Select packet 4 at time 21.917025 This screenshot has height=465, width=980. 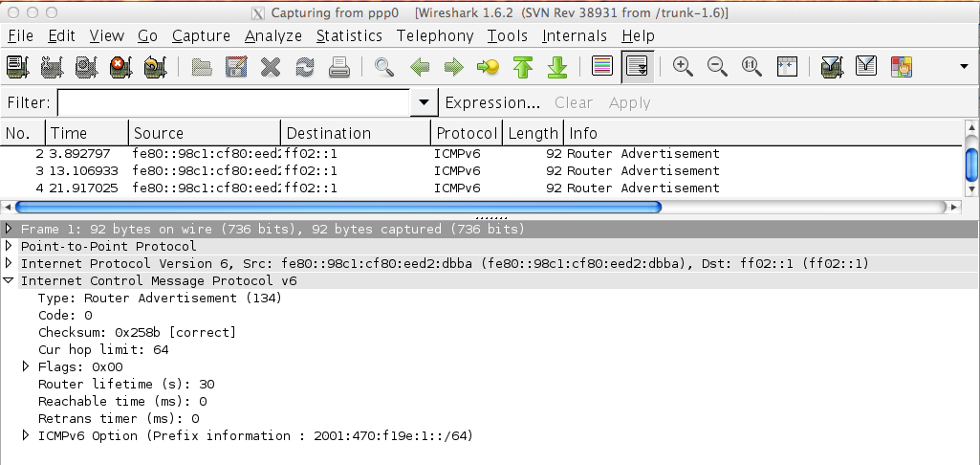pos(481,188)
